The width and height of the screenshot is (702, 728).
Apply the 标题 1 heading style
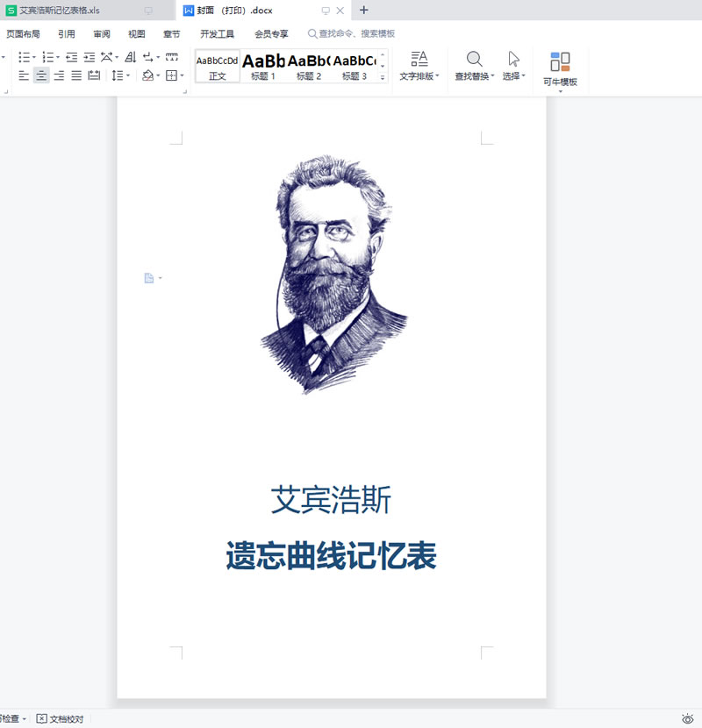[x=263, y=66]
